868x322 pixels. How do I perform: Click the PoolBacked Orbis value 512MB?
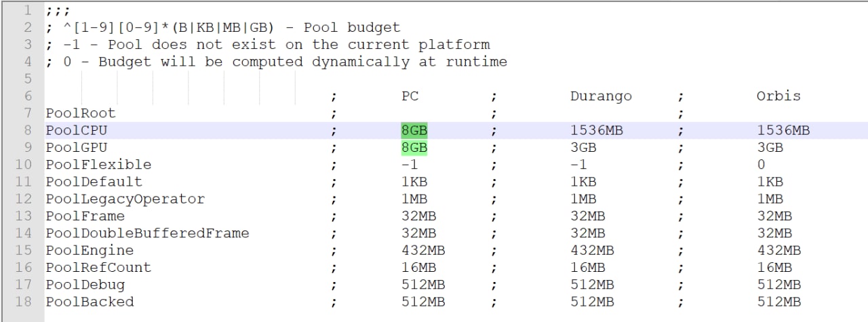tap(779, 301)
